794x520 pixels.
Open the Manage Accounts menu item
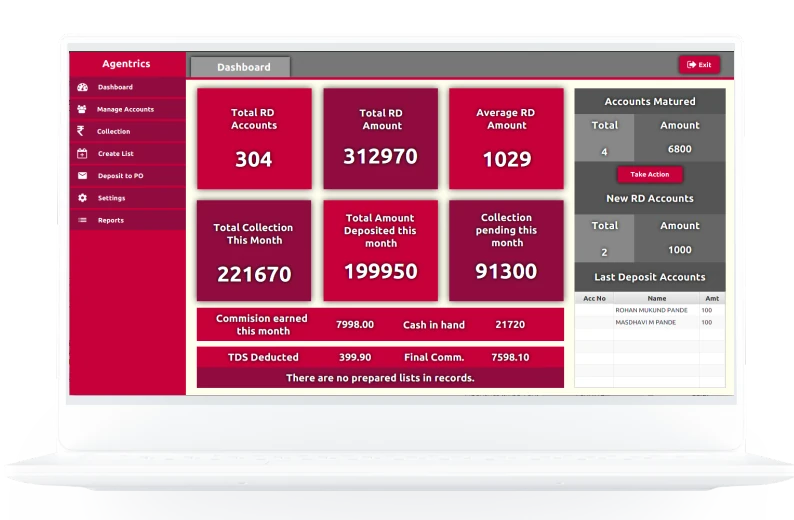tap(125, 109)
